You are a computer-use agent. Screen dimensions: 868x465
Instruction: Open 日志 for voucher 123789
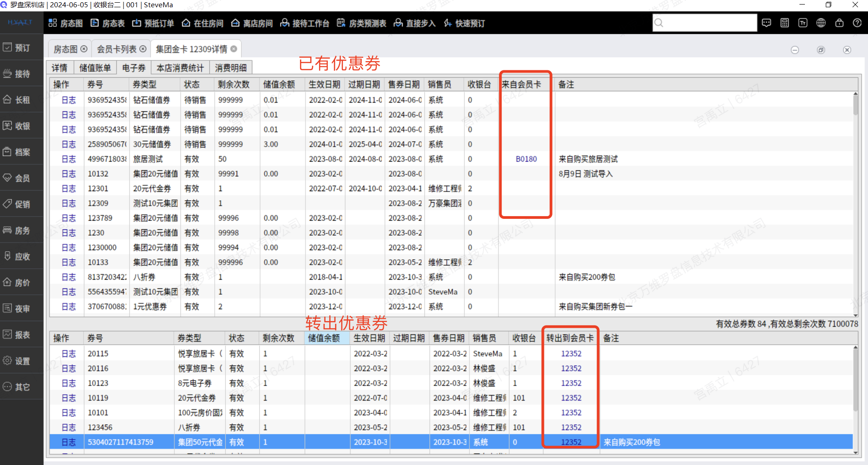click(x=69, y=218)
